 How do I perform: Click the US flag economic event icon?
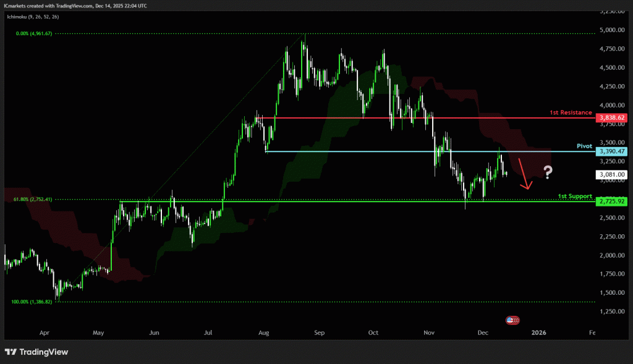click(x=512, y=320)
